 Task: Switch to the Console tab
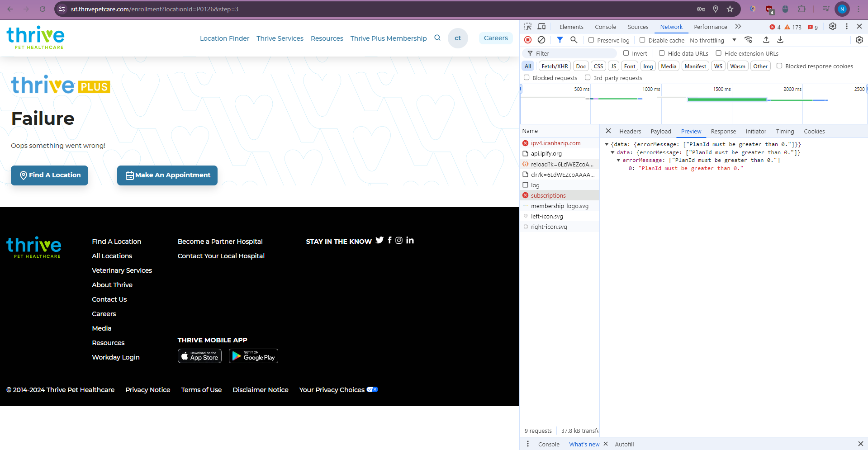pos(605,27)
